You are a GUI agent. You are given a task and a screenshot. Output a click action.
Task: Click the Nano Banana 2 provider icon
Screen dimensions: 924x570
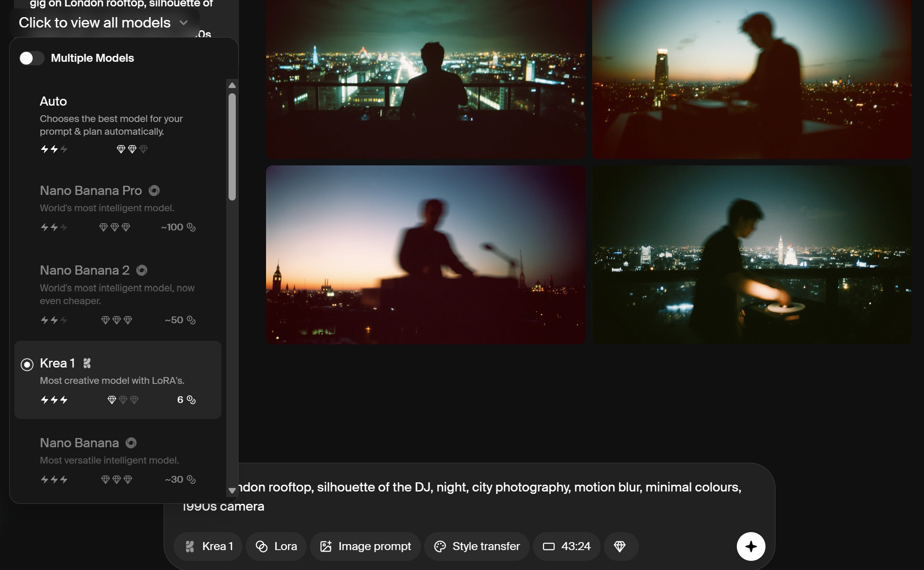[142, 270]
